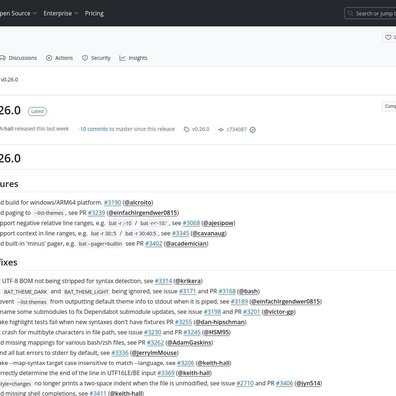Click the Actions play circle icon

coord(49,58)
